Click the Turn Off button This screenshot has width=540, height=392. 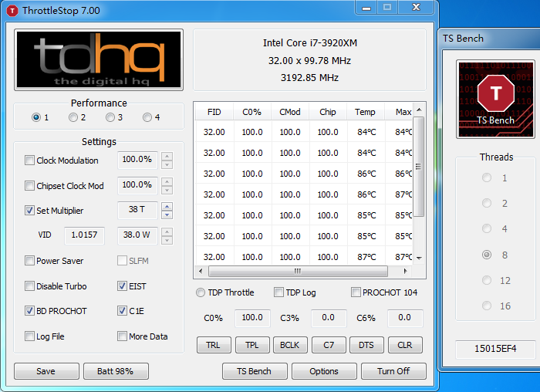(393, 371)
